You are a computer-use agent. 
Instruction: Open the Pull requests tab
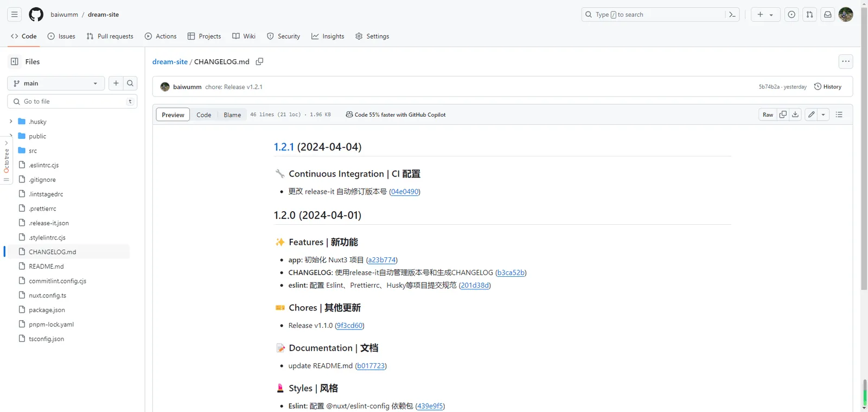(110, 36)
